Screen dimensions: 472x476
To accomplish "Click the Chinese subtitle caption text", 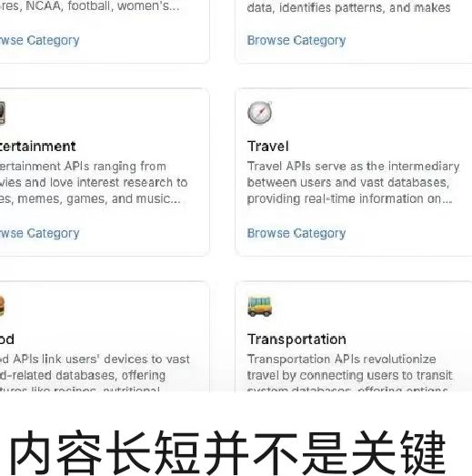I will tap(227, 452).
